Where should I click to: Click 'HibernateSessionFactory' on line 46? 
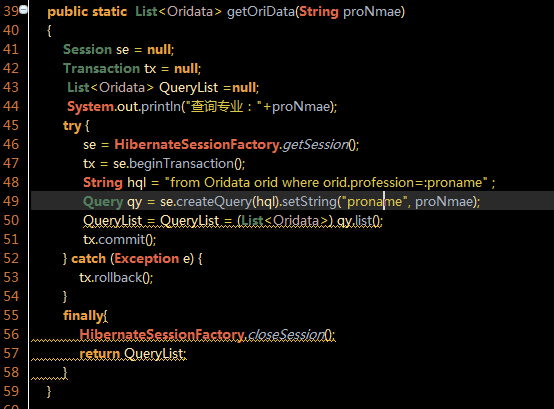196,145
